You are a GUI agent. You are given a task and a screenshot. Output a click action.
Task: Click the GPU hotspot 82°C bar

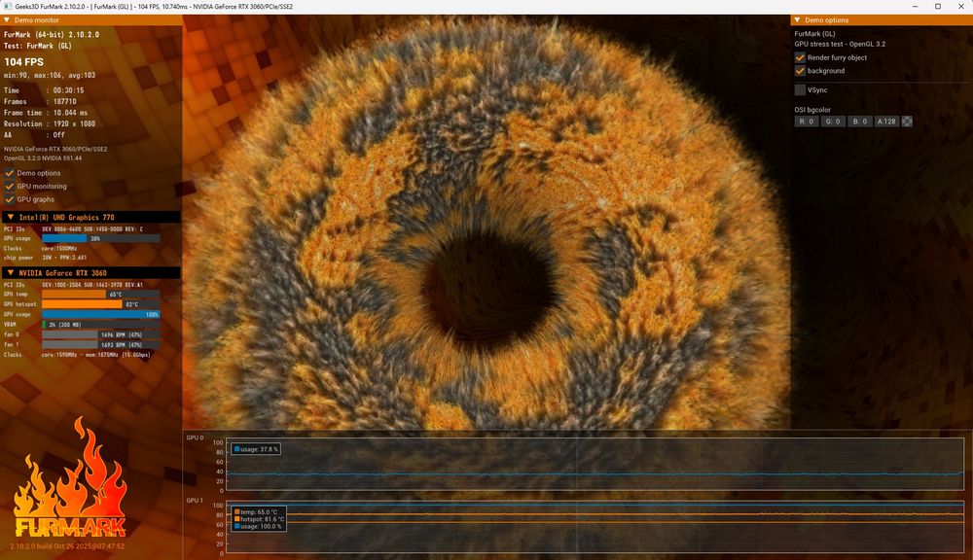click(x=100, y=304)
